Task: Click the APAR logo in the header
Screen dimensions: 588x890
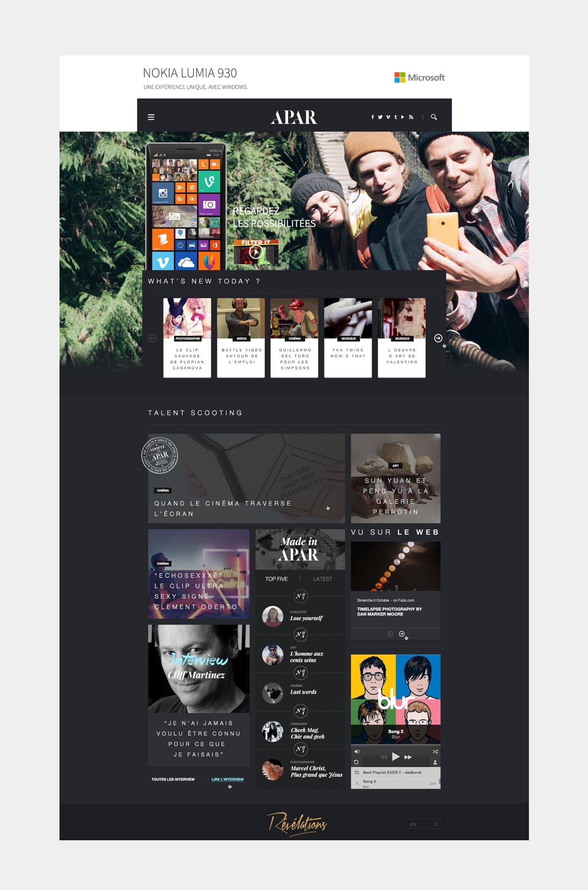Action: 294,117
